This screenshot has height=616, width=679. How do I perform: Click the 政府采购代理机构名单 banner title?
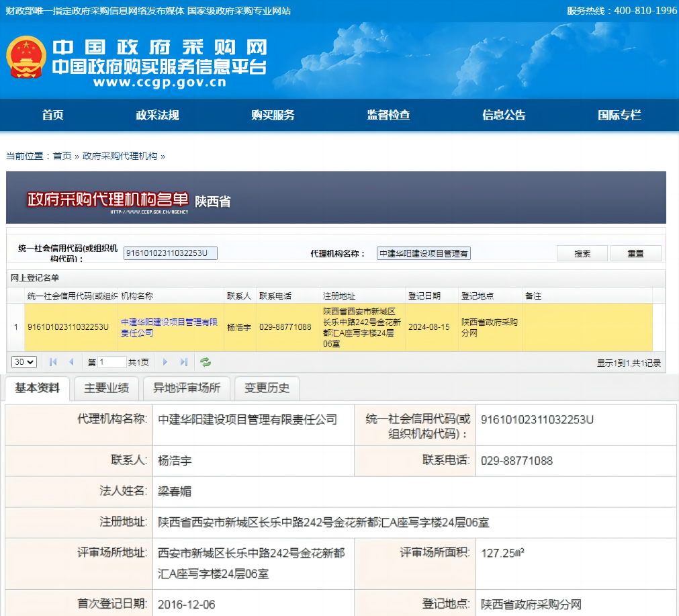[108, 200]
